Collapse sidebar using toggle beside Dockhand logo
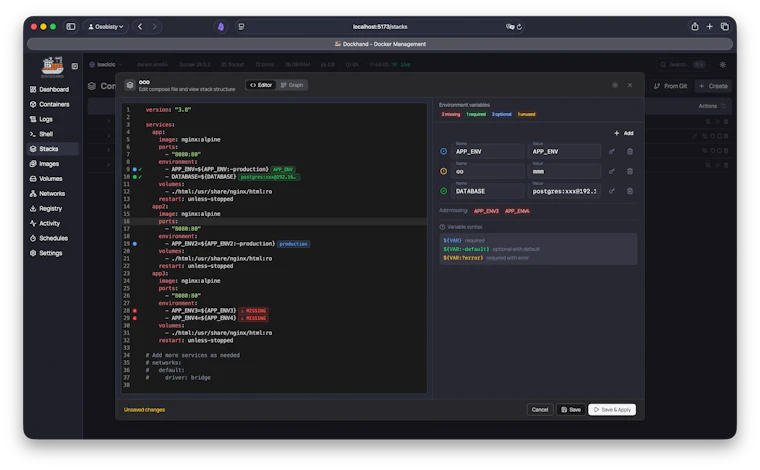Viewport: 760px width, 470px height. [75, 66]
